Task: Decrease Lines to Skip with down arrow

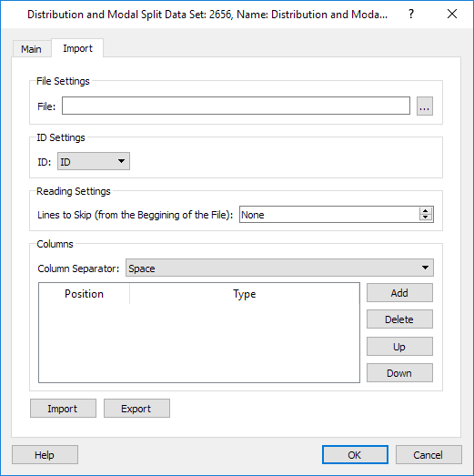Action: (x=426, y=218)
